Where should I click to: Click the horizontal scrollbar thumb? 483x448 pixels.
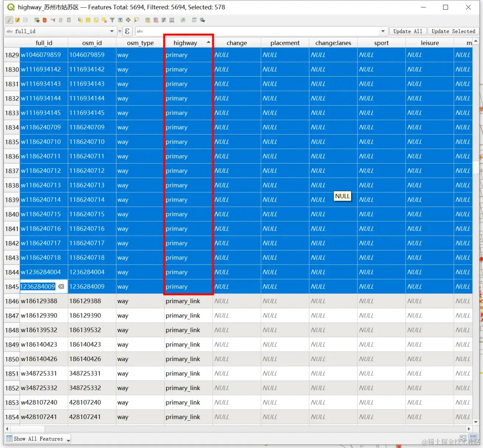27,429
